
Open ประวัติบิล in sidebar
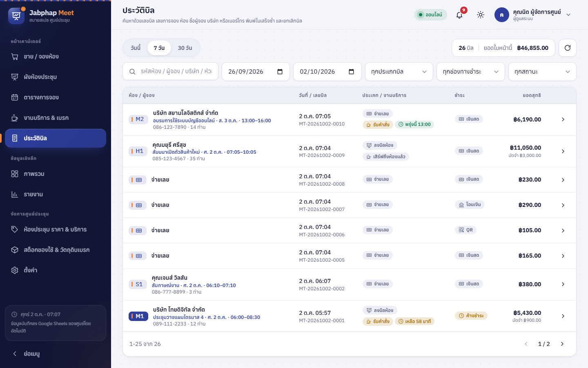pyautogui.click(x=56, y=138)
